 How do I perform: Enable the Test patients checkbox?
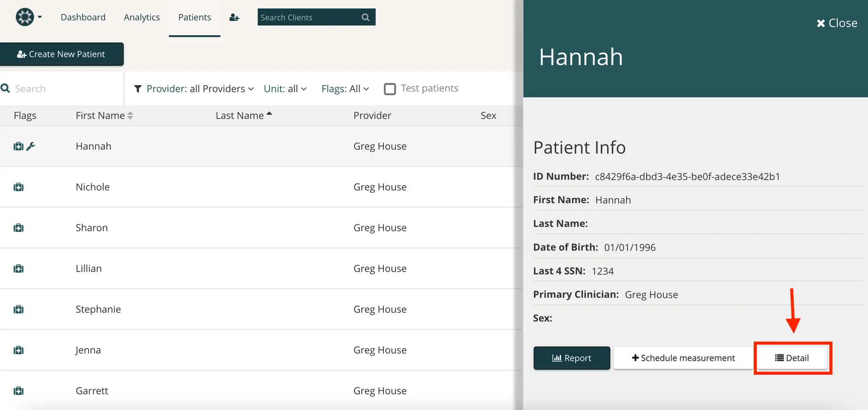[389, 89]
